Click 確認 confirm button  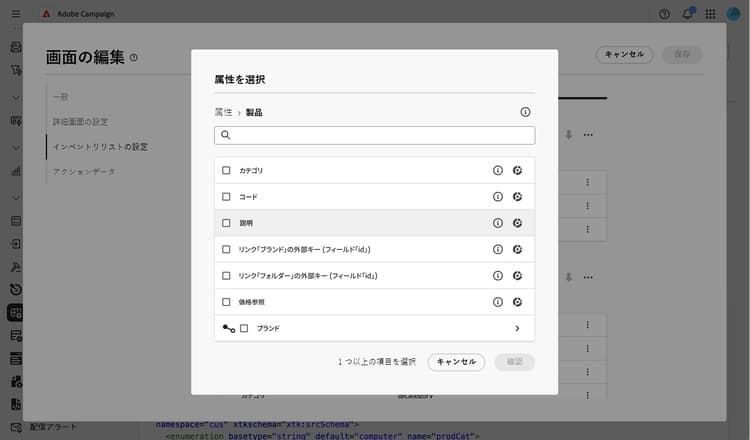(x=514, y=362)
